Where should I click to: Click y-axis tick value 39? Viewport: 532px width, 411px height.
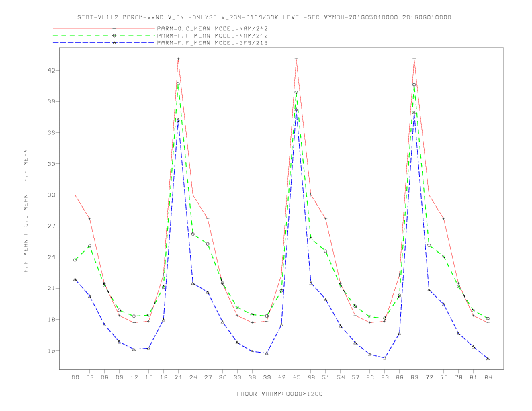pyautogui.click(x=52, y=101)
